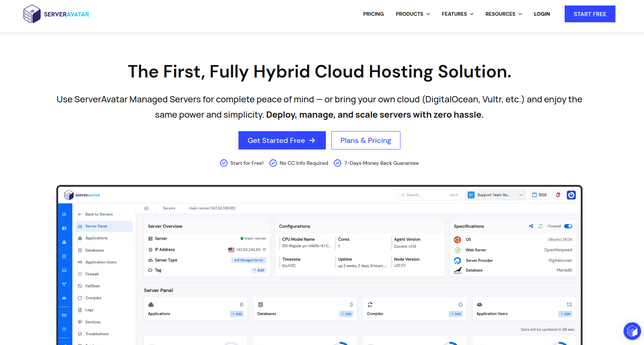The width and height of the screenshot is (644, 345).
Task: Expand the Products dropdown menu
Action: [x=413, y=14]
